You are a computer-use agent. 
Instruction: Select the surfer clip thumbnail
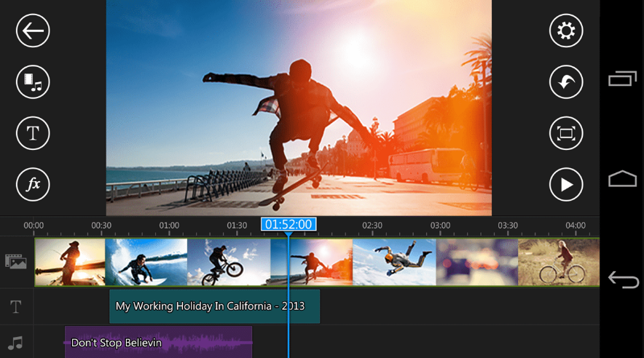click(x=146, y=263)
